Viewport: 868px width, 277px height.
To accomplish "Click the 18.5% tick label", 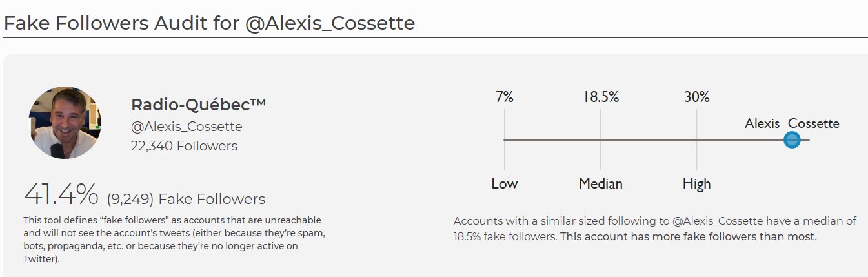I will coord(601,97).
